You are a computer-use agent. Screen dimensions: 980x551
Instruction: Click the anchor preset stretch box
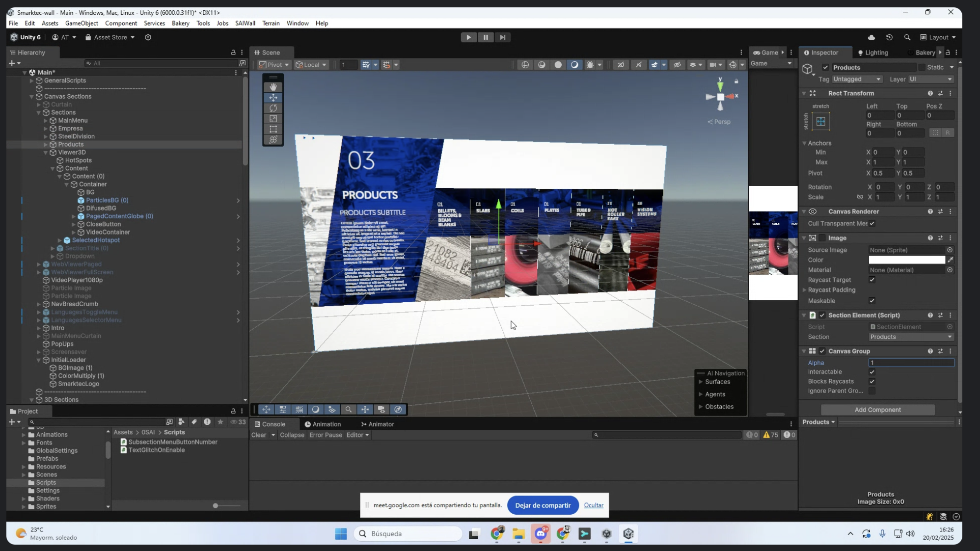tap(820, 121)
